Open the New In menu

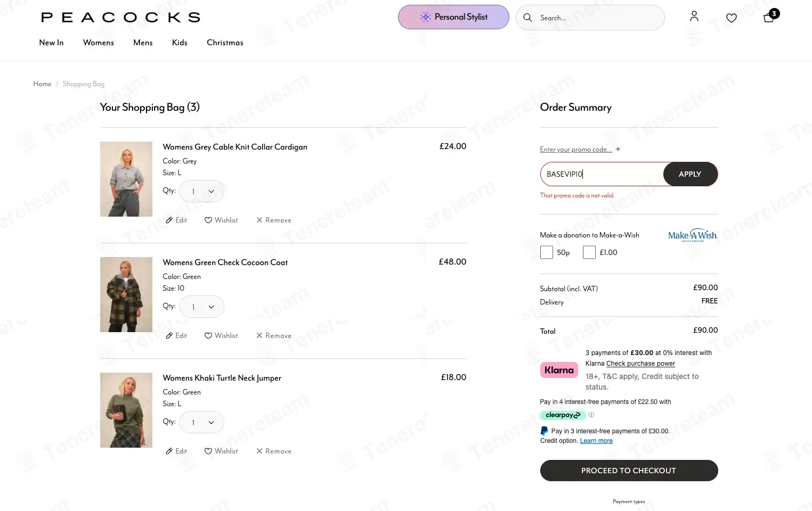51,43
